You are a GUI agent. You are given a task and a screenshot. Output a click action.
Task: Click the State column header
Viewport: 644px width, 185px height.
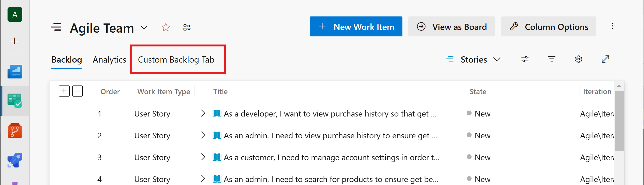coord(478,92)
